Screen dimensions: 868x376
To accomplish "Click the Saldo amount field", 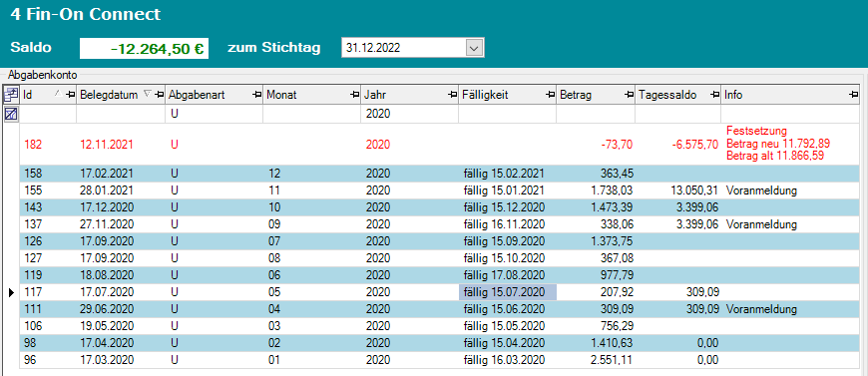I will click(x=144, y=48).
